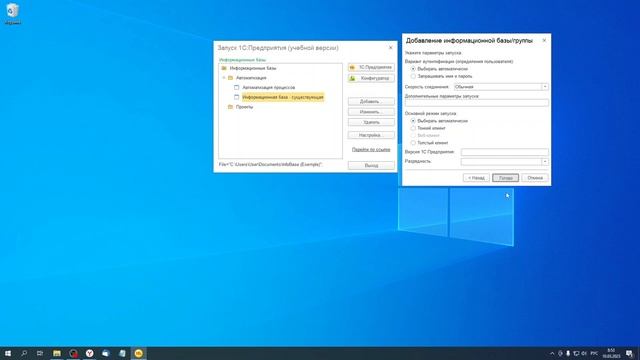
Task: Click the < Назад button
Action: point(476,178)
